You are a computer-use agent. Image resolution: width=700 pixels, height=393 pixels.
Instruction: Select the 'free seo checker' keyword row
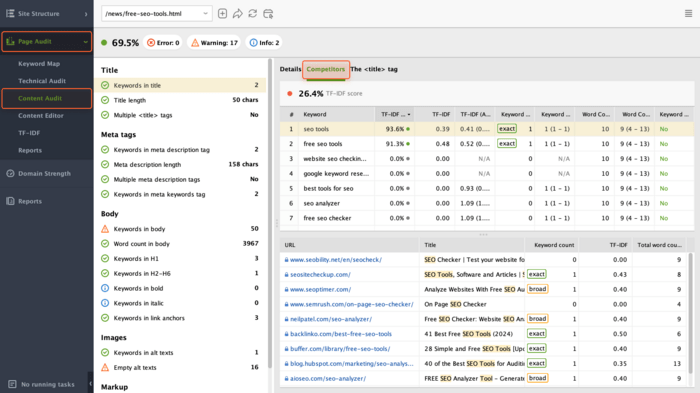pyautogui.click(x=487, y=218)
